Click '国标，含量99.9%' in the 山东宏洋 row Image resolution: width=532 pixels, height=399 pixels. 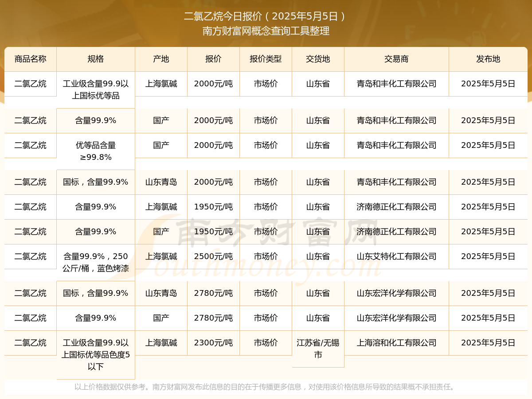pos(96,293)
